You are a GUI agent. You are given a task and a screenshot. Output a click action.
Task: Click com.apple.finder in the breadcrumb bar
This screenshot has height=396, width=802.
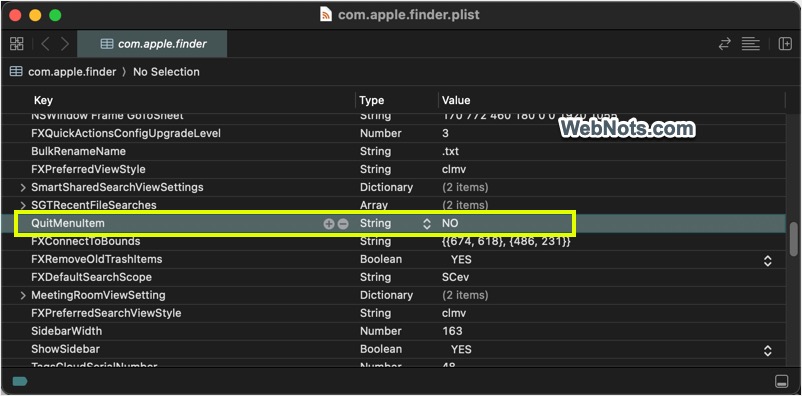[x=72, y=72]
